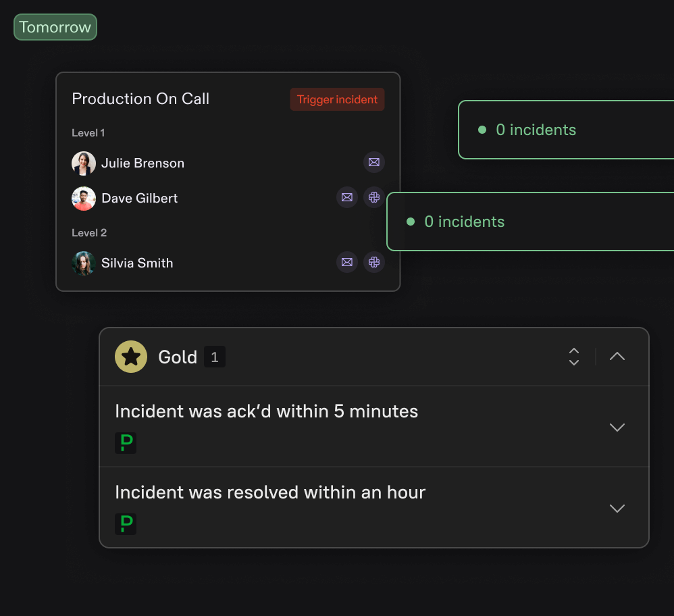Expand the ack'd within 5 minutes condition
The height and width of the screenshot is (616, 674).
click(x=617, y=427)
